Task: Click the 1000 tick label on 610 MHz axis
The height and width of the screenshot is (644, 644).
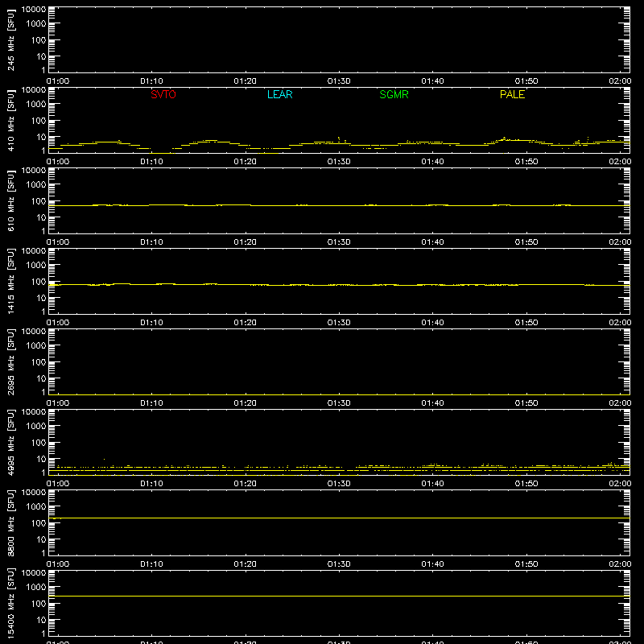Action: tap(36, 185)
